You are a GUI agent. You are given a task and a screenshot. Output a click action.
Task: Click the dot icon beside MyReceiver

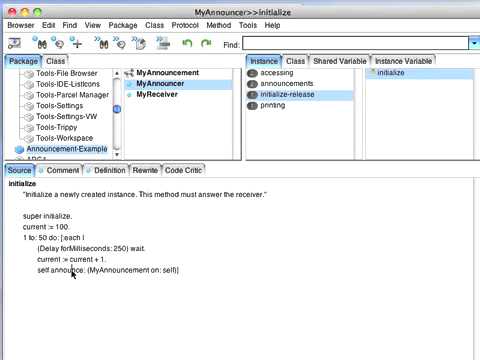coord(130,95)
